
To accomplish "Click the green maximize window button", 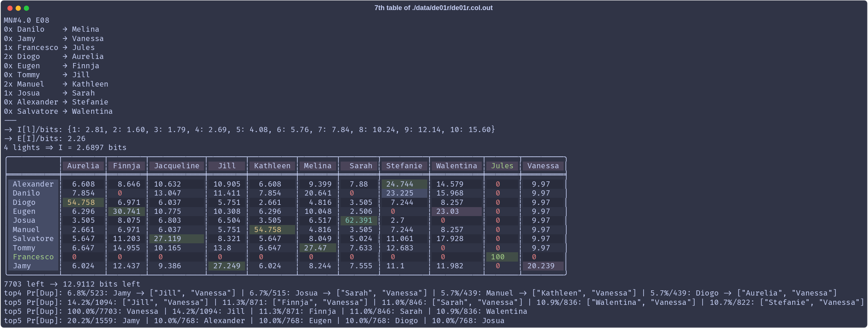I will pos(27,8).
